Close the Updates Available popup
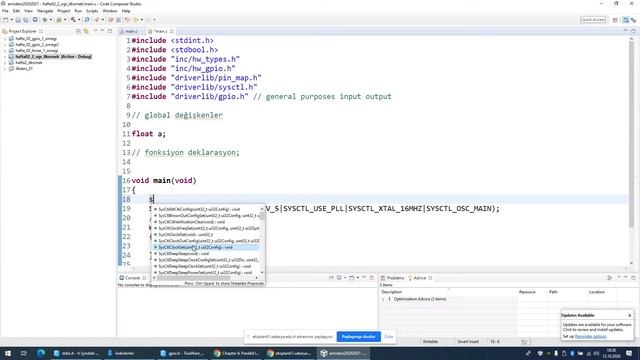 coord(629,316)
